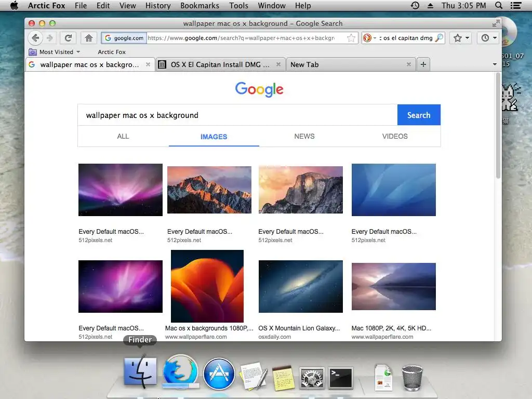Open the pink aurora wallpaper thumbnail in first row

pyautogui.click(x=121, y=190)
